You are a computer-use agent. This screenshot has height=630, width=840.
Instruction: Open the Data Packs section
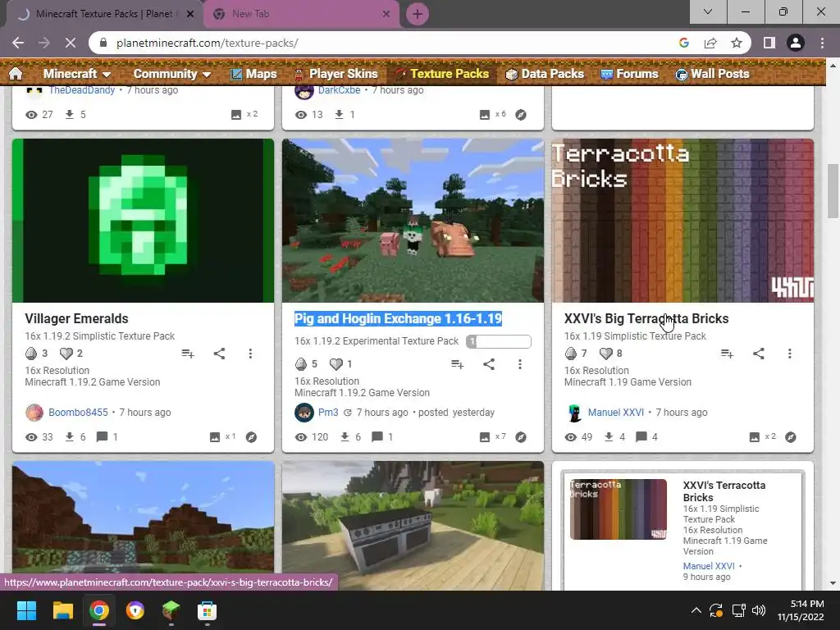545,74
